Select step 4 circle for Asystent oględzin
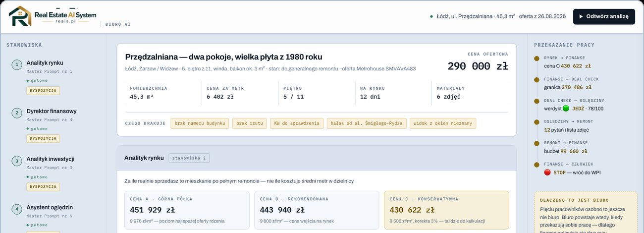The width and height of the screenshot is (644, 233). pyautogui.click(x=17, y=209)
